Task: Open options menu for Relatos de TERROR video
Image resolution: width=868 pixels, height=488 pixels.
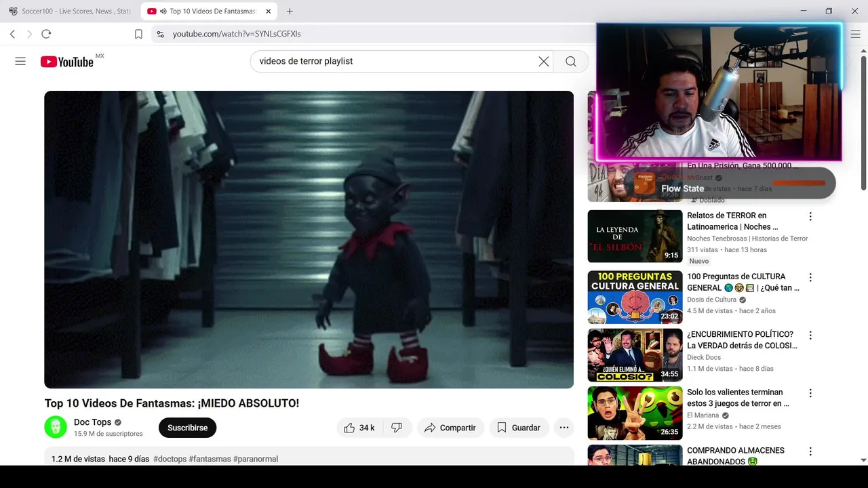Action: [810, 216]
